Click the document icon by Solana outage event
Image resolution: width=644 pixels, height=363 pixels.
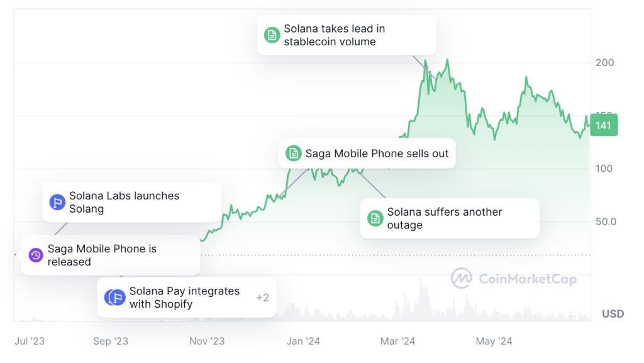point(375,218)
